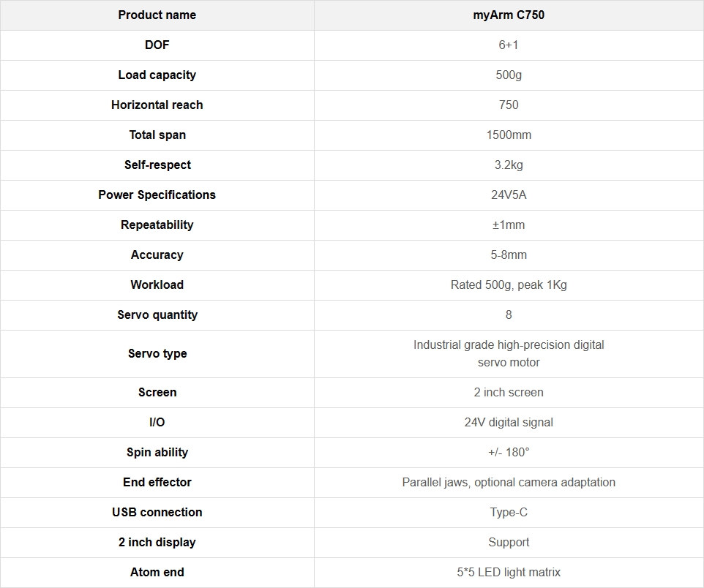The height and width of the screenshot is (588, 704).
Task: Click the Load capacity label
Action: (157, 75)
